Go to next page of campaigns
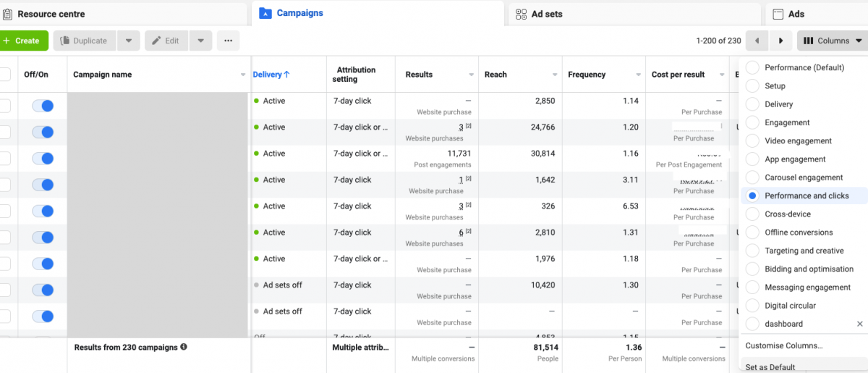This screenshot has height=373, width=868. pyautogui.click(x=780, y=41)
